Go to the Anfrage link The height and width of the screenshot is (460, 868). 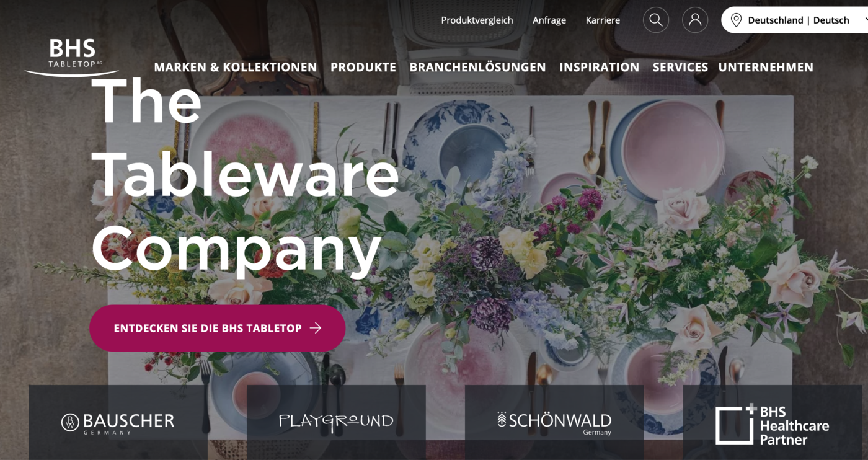tap(549, 20)
